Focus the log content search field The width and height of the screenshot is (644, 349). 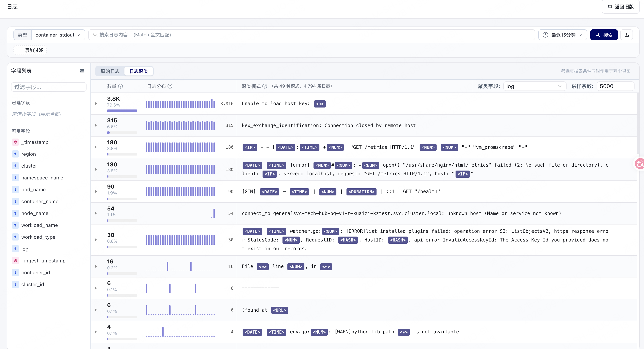pos(312,35)
